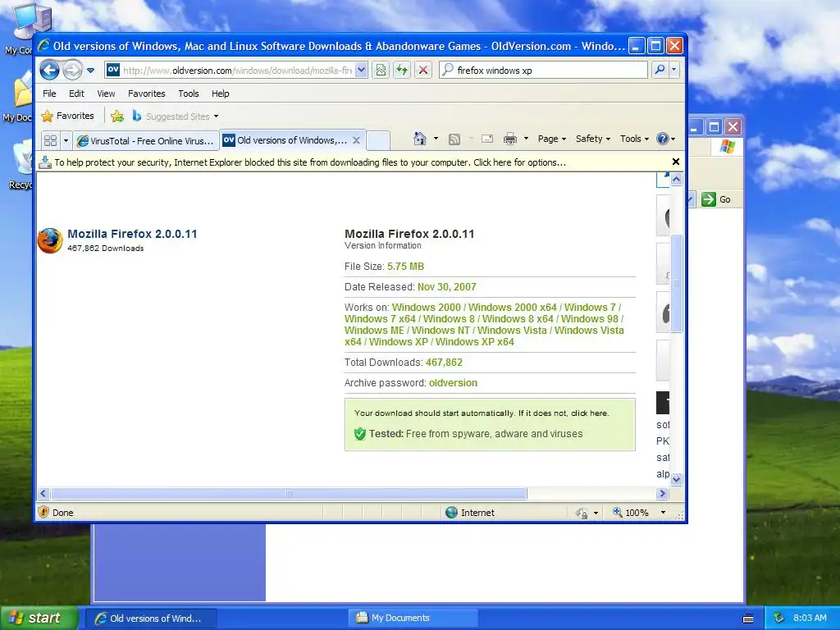Click the 8:03 AM clock
This screenshot has height=630, width=840.
coord(810,618)
